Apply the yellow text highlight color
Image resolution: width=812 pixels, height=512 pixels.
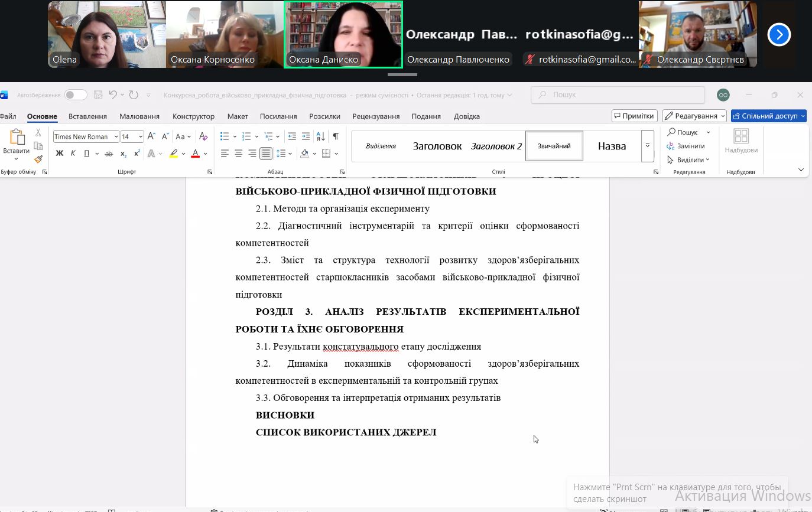(173, 154)
